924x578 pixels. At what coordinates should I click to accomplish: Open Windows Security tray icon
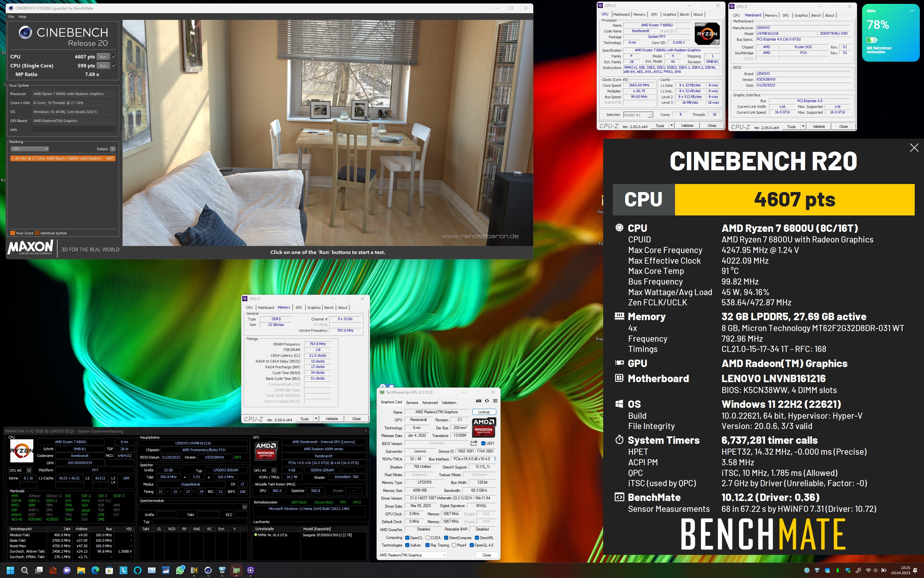click(848, 570)
